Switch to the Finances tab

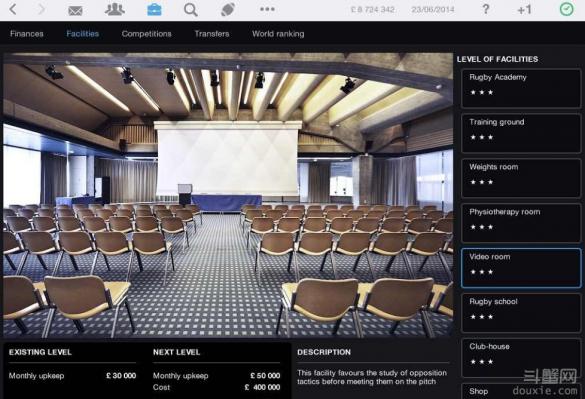coord(26,34)
